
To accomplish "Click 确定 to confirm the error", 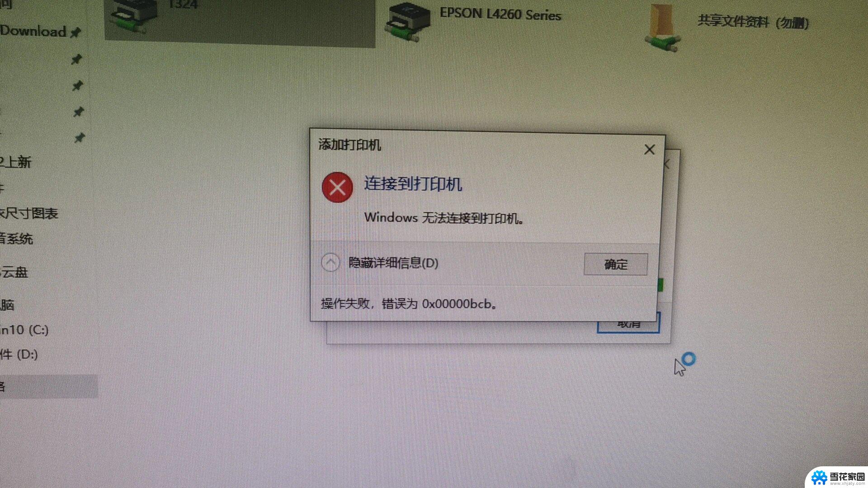I will [x=615, y=264].
